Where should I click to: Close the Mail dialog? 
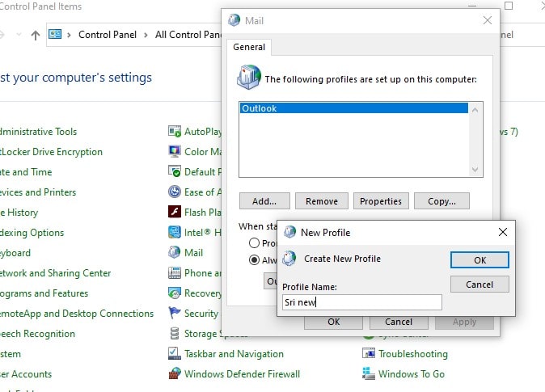click(x=488, y=20)
